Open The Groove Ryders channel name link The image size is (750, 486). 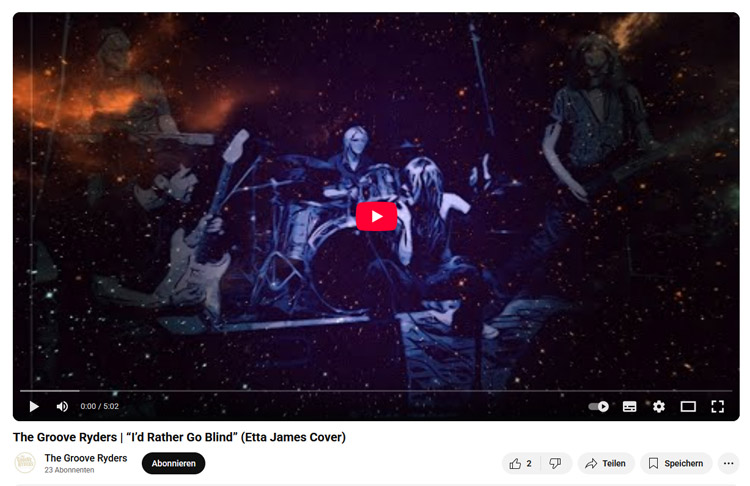tap(86, 458)
